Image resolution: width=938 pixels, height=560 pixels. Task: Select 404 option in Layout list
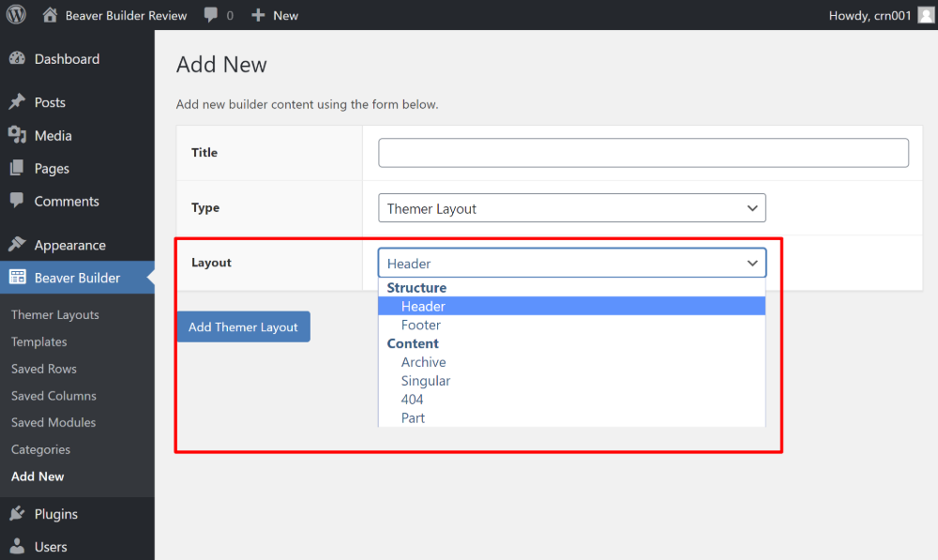coord(572,399)
